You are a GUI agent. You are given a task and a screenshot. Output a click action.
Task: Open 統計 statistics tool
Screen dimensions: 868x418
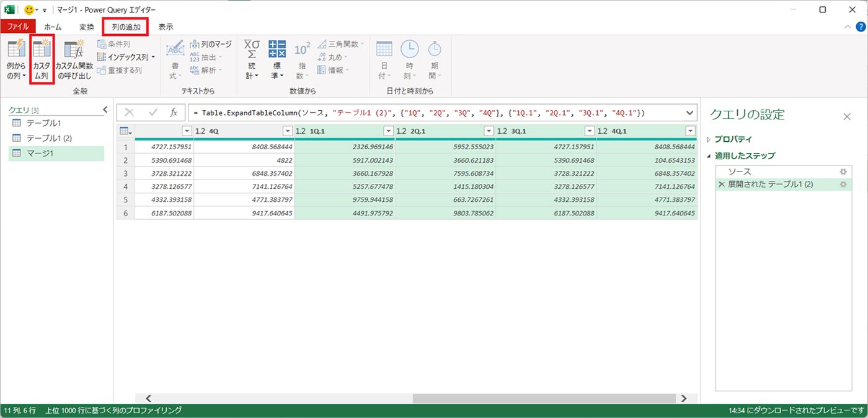pyautogui.click(x=252, y=59)
